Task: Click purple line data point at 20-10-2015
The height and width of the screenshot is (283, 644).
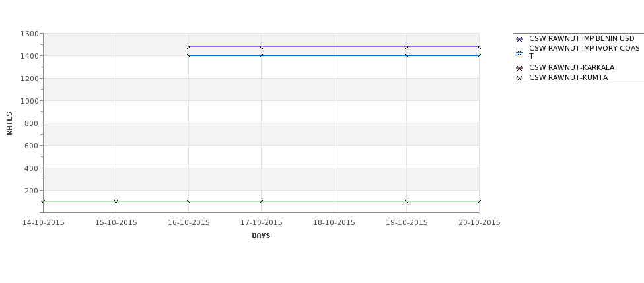Action: (x=479, y=47)
